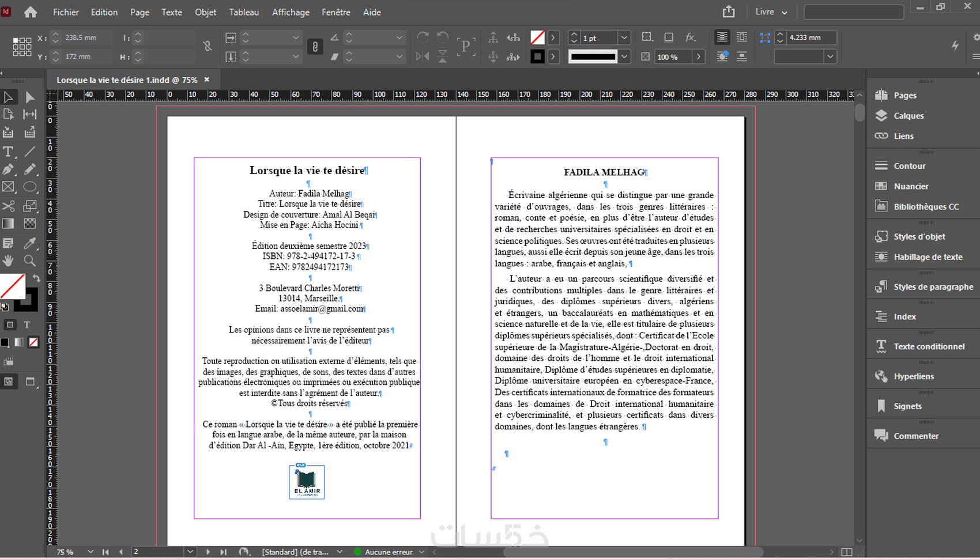Select the Ellipse tool
980x559 pixels.
30,187
